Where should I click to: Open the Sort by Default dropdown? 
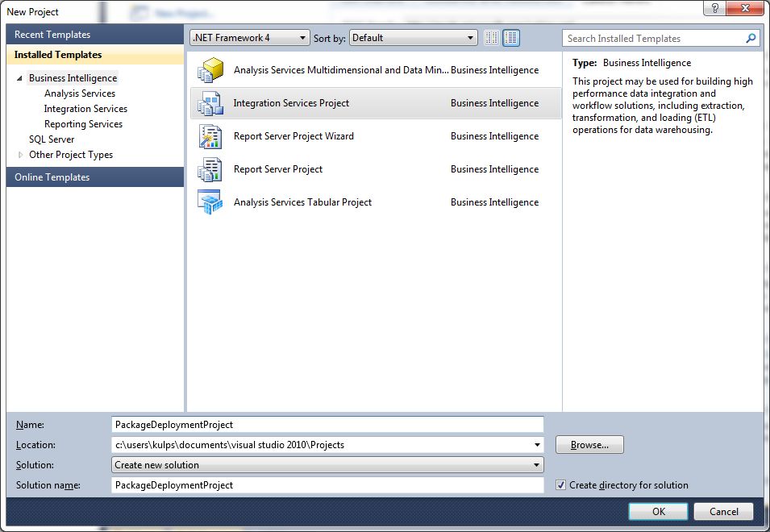click(x=413, y=38)
